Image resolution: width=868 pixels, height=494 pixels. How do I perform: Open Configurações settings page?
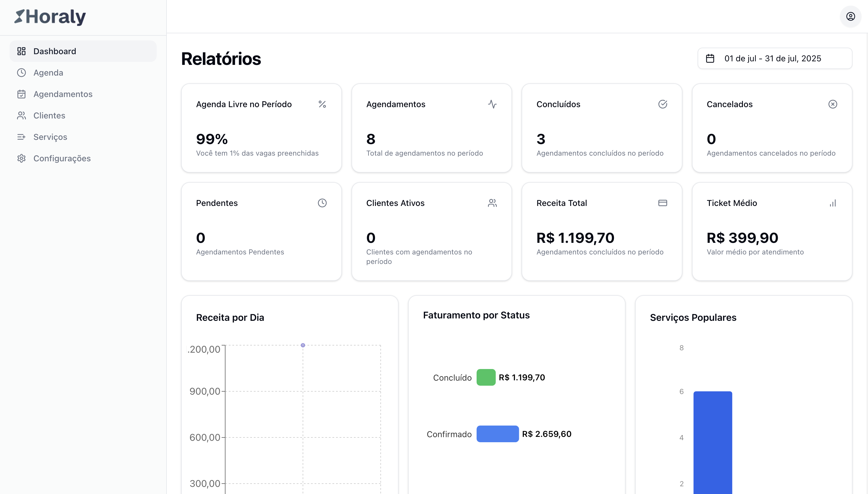62,158
